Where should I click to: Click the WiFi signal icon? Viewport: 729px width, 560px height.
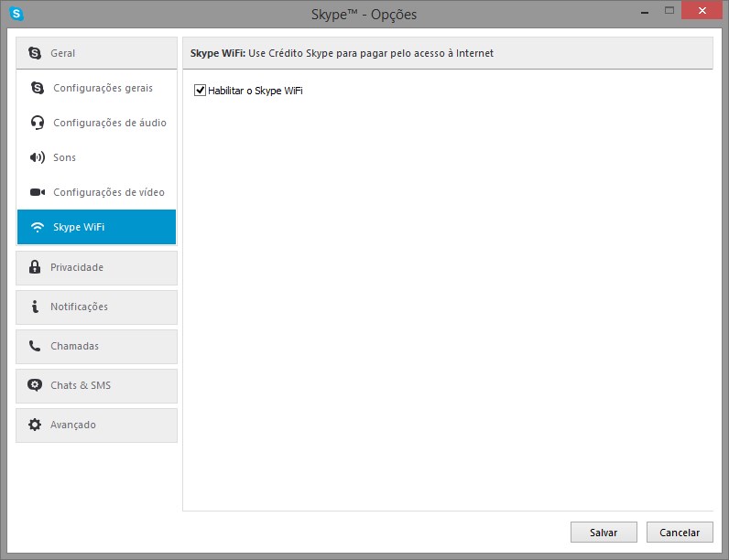pos(38,227)
